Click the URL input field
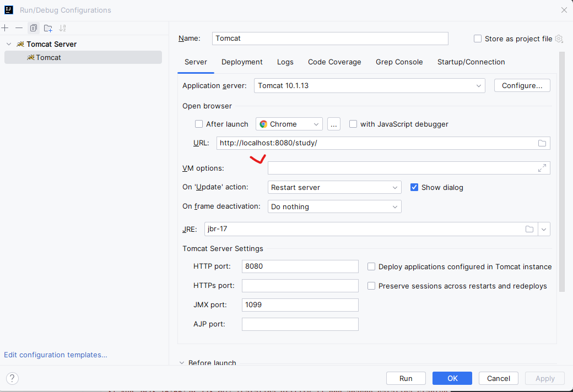Screen dimensions: 573x392 (383, 143)
